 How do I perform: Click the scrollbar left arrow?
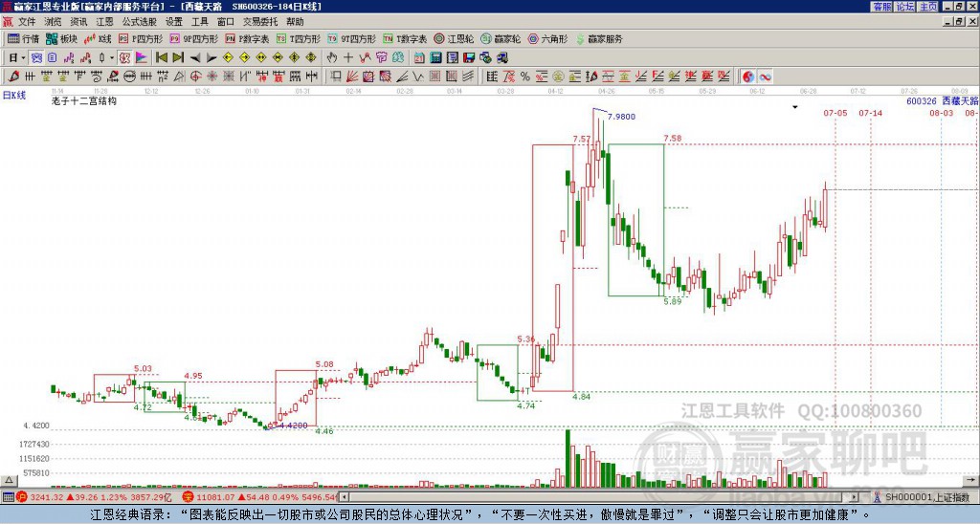pos(344,497)
